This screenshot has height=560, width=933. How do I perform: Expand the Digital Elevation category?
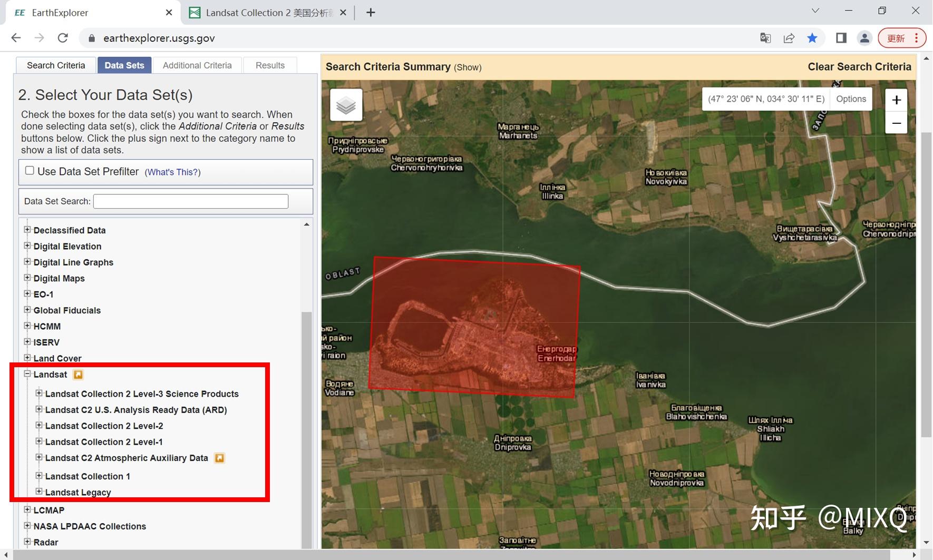click(27, 245)
